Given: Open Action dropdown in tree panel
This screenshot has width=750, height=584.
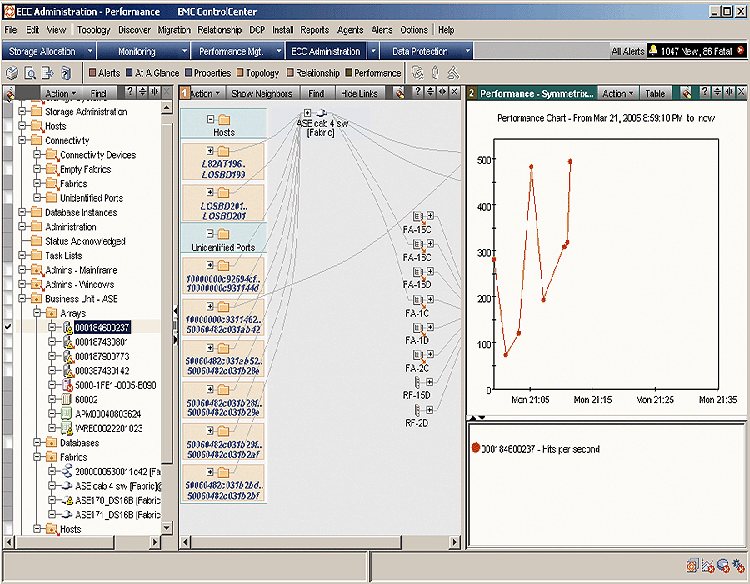Looking at the screenshot, I should click(x=61, y=93).
